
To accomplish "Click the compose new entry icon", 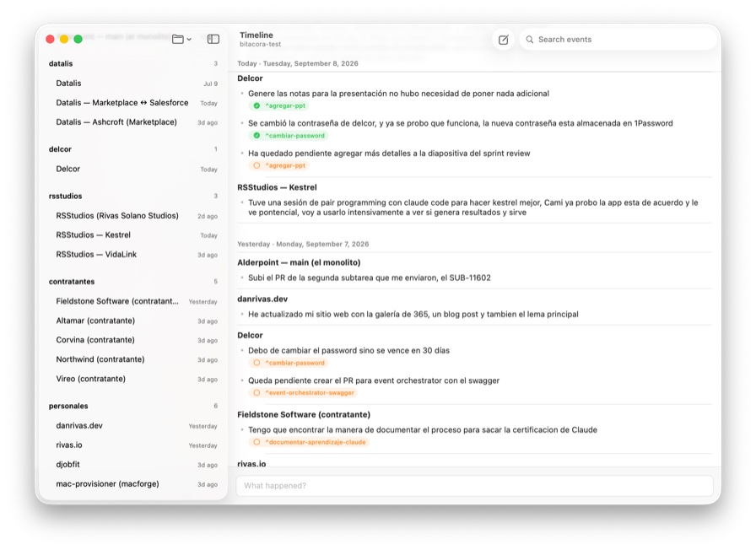I will 503,40.
